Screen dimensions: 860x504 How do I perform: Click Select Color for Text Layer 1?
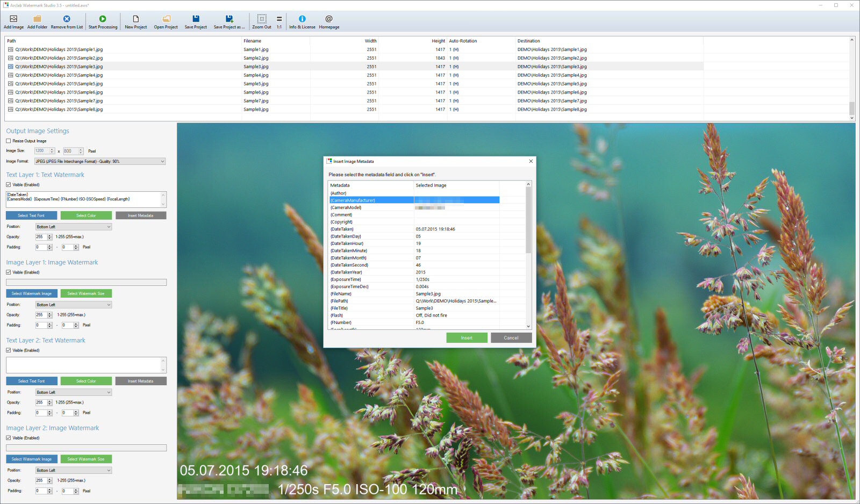click(x=86, y=215)
